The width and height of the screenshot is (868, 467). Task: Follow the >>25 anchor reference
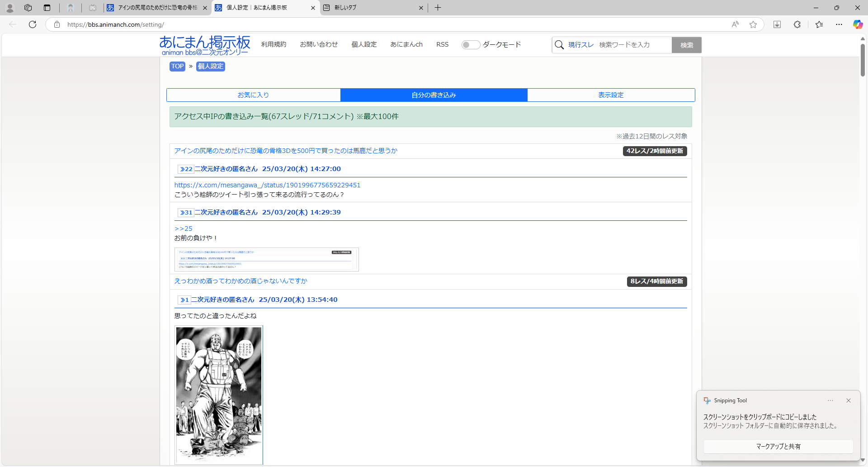coord(184,229)
